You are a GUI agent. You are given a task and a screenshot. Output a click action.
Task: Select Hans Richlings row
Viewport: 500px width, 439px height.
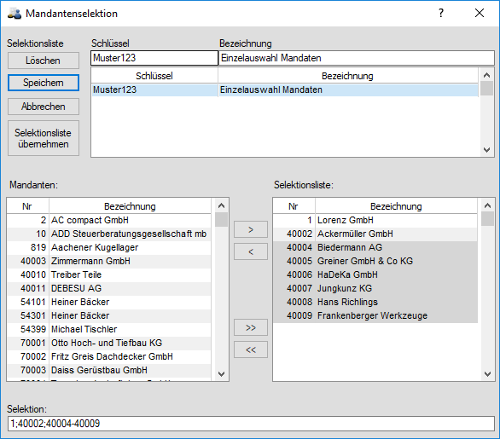[x=376, y=302]
